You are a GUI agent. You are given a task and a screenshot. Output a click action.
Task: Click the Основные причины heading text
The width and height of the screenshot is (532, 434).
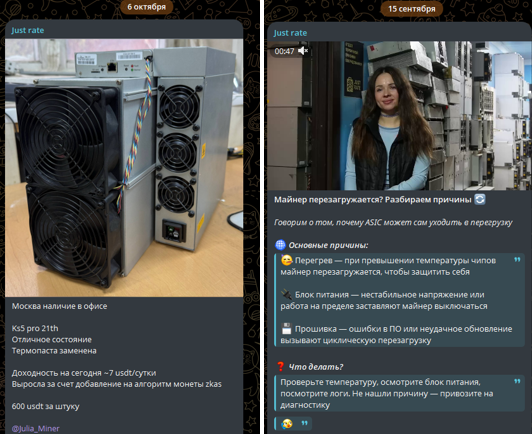tap(328, 245)
